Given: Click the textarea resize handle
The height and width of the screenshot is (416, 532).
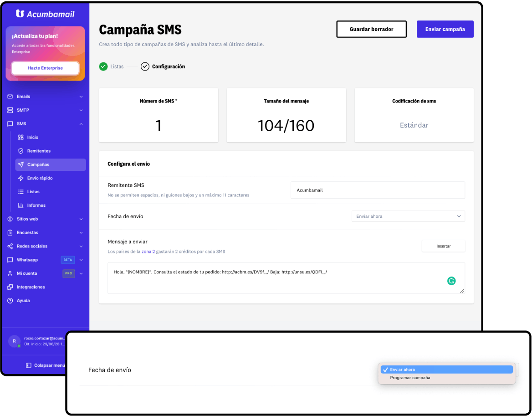Looking at the screenshot, I should [462, 291].
